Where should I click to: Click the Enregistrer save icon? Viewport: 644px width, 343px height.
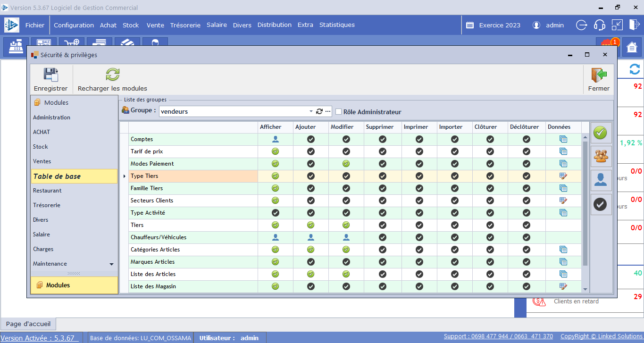click(50, 75)
